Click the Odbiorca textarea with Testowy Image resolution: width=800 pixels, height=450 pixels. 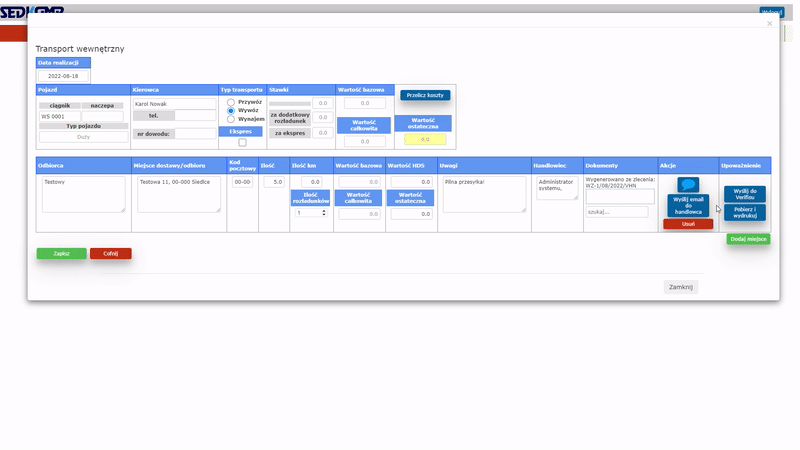pos(84,194)
